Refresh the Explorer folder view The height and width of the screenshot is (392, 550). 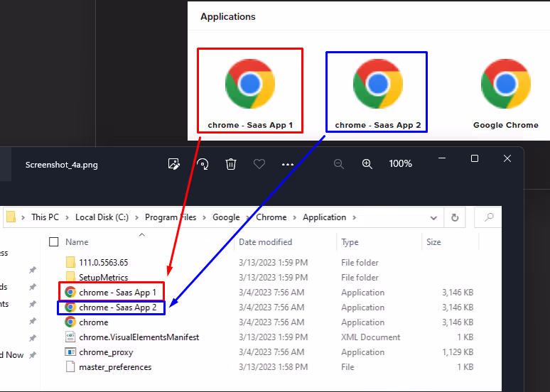pos(455,218)
